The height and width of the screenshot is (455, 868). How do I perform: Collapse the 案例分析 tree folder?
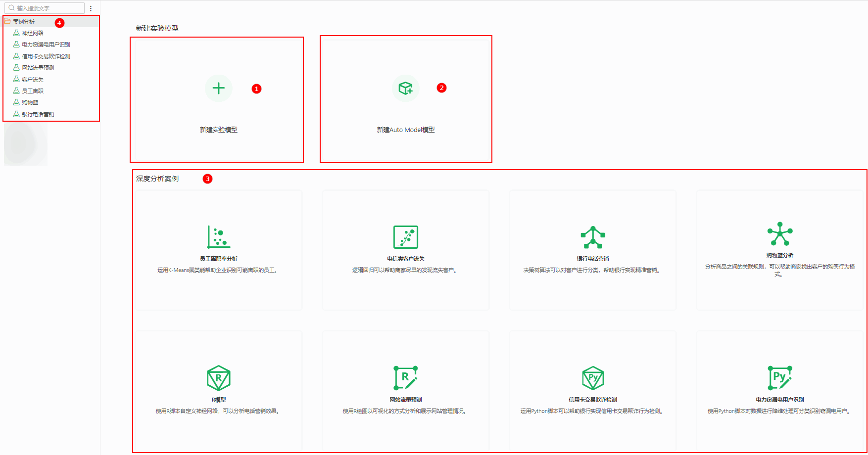coord(24,22)
